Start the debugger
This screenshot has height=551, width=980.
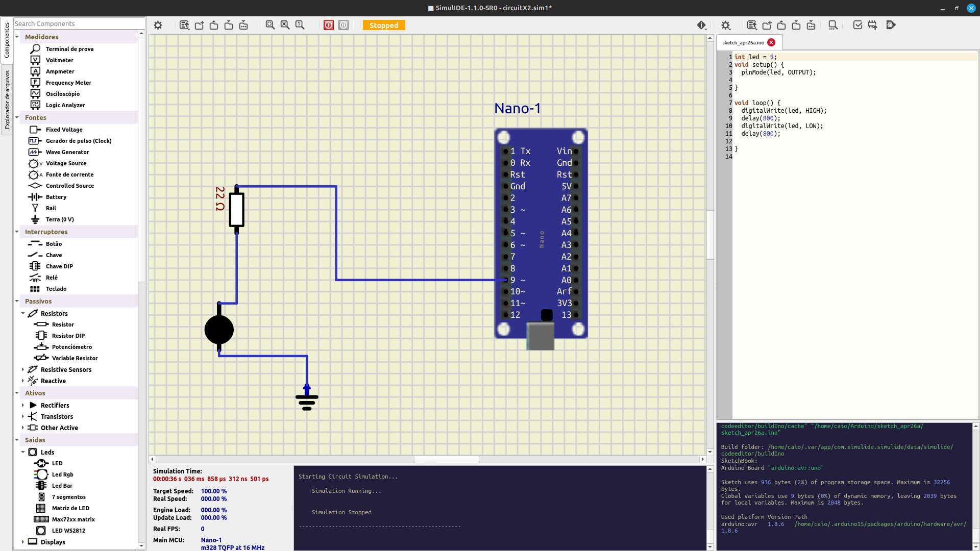891,25
